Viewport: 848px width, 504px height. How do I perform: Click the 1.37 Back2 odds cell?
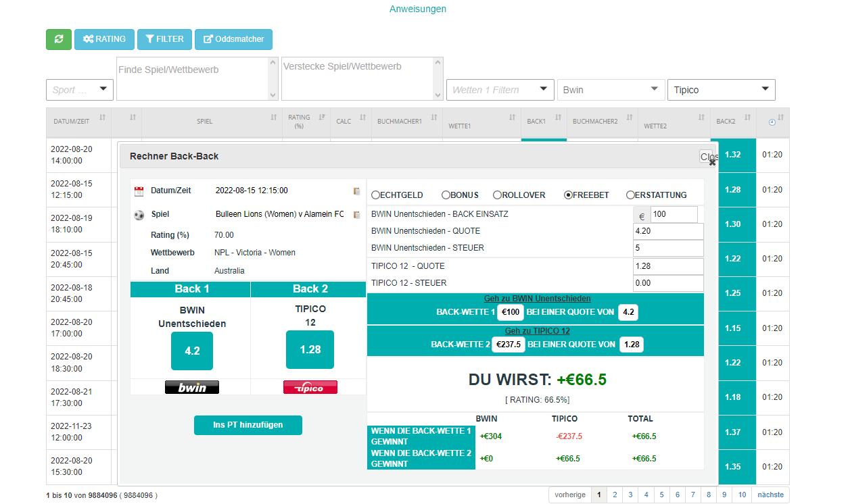tap(733, 432)
